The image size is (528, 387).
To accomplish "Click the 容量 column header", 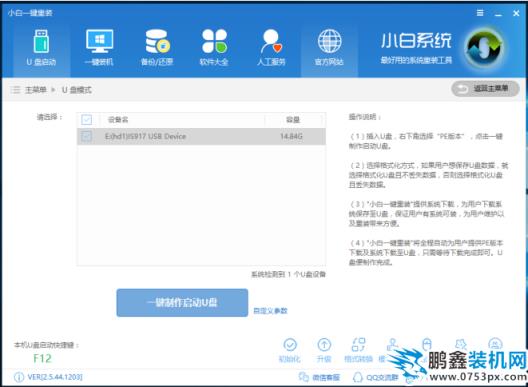I will [293, 120].
